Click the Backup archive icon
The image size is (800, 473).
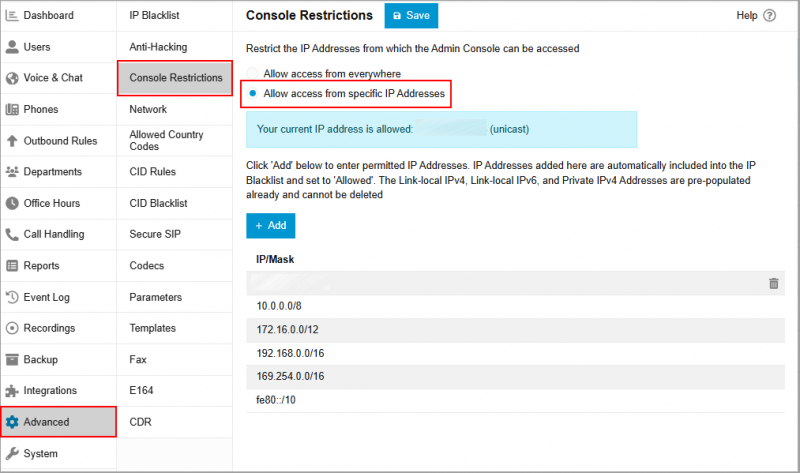[x=12, y=360]
